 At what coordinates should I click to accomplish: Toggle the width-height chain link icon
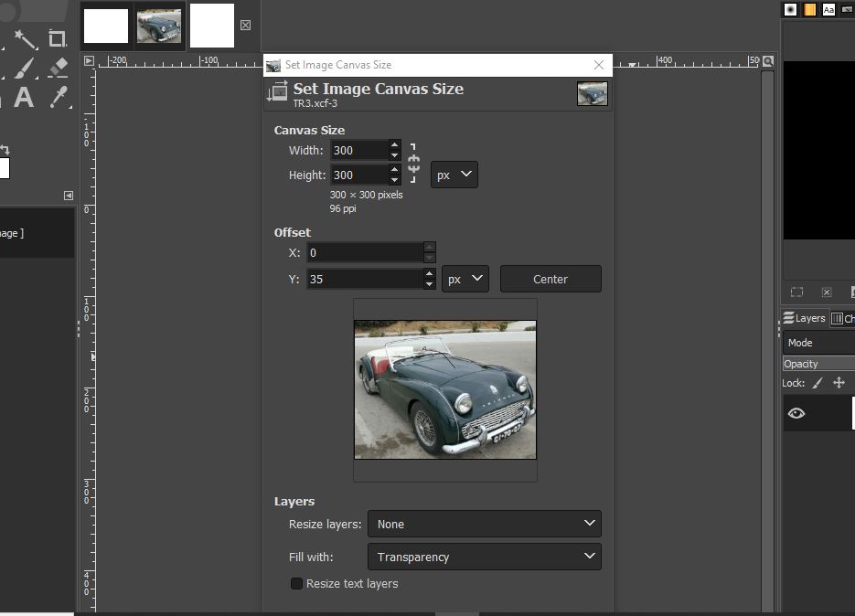(x=413, y=163)
